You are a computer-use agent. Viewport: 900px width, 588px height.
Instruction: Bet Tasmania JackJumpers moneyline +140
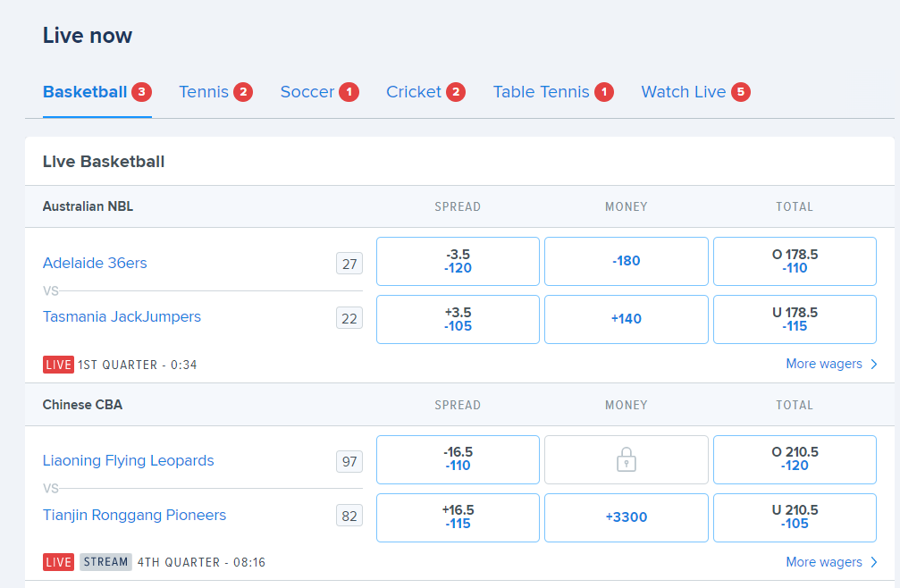627,320
